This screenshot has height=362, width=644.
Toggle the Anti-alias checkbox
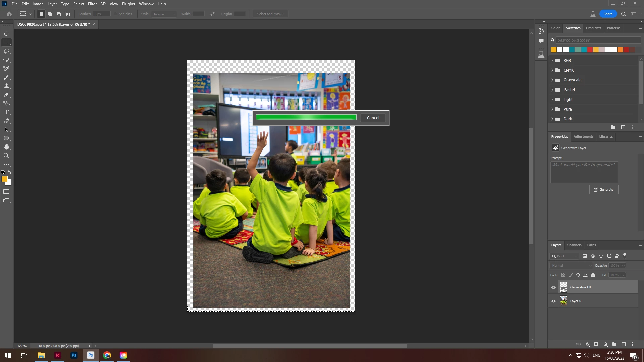coord(115,14)
